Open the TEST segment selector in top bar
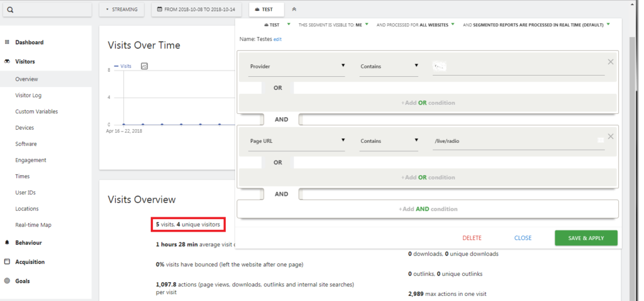Image resolution: width=644 pixels, height=301 pixels. [267, 9]
